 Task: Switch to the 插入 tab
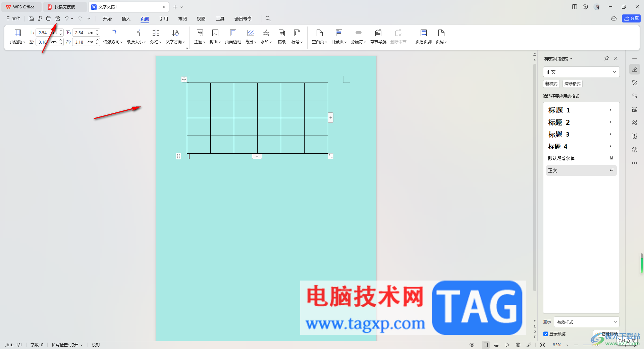click(x=126, y=19)
